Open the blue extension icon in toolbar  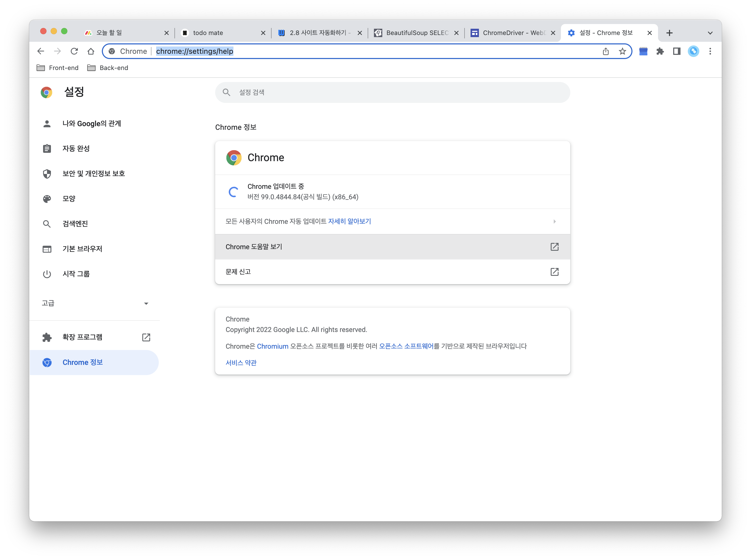pyautogui.click(x=643, y=51)
